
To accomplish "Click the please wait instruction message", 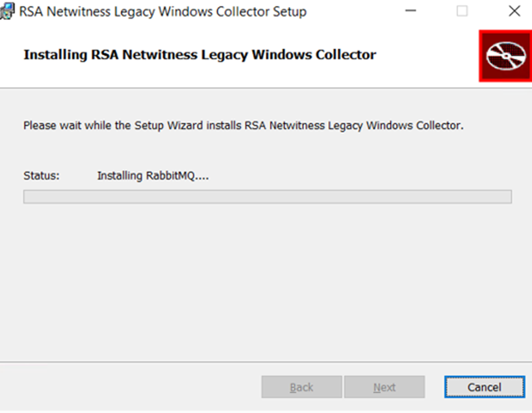I will pyautogui.click(x=243, y=125).
